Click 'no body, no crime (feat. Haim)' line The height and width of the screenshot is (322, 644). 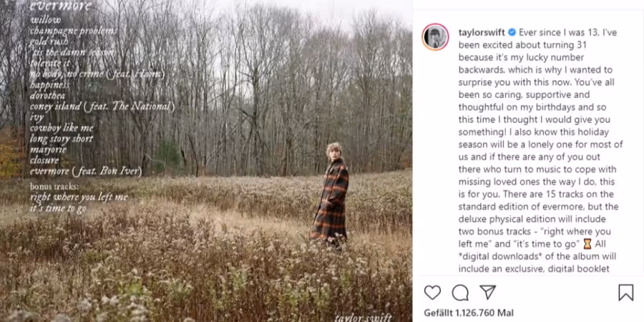point(97,74)
